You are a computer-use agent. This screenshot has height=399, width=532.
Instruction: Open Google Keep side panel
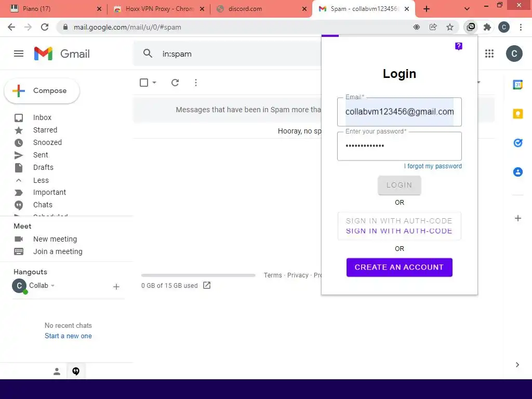(x=518, y=114)
